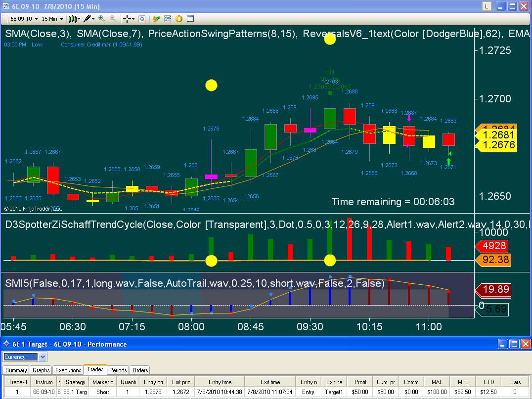
Task: Click the chart window title icon
Action: point(5,6)
